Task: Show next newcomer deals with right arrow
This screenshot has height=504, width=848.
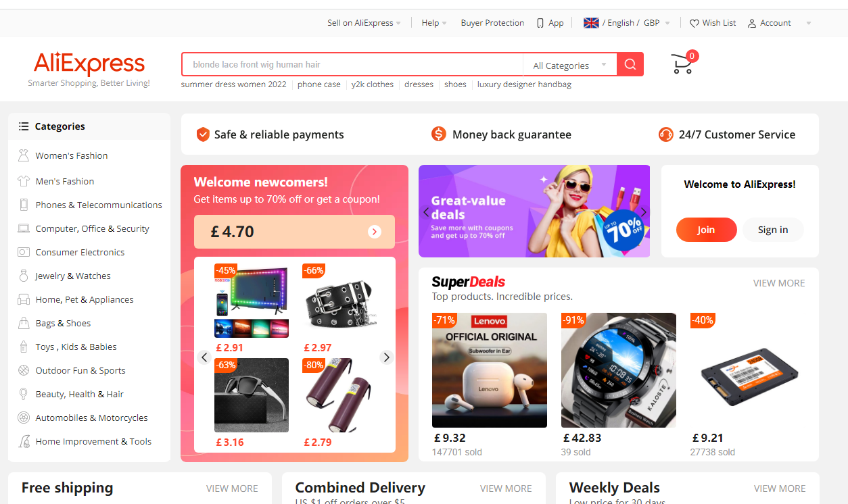Action: pyautogui.click(x=387, y=357)
